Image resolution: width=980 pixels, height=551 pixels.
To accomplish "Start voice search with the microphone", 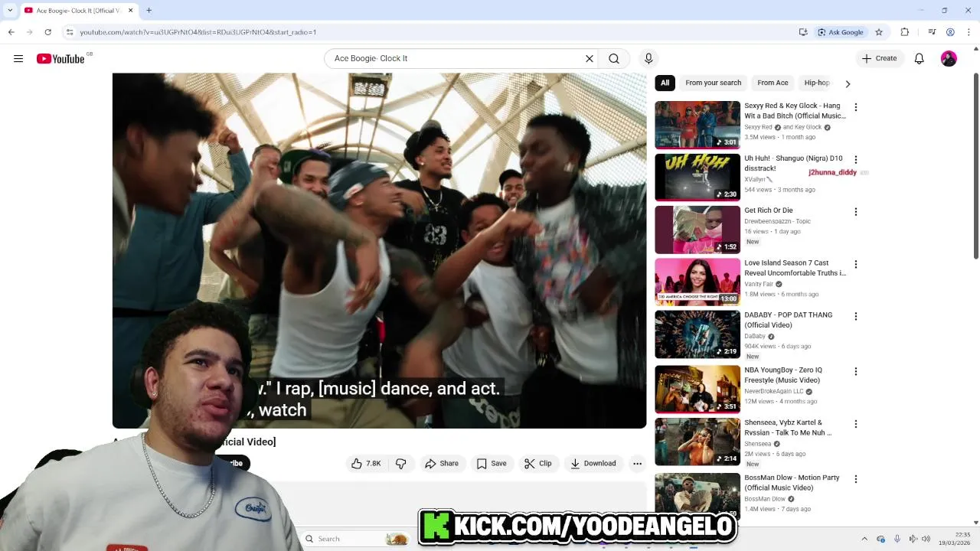I will pyautogui.click(x=648, y=58).
